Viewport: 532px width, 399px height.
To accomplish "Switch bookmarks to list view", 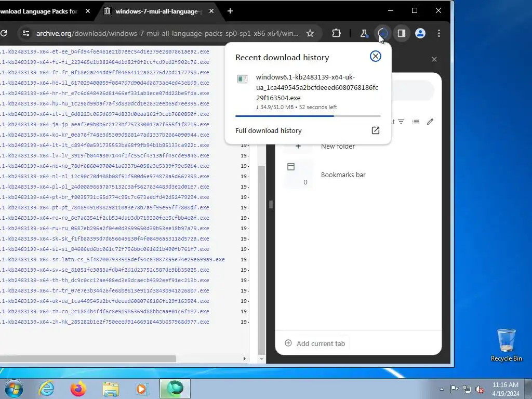I will (x=416, y=122).
